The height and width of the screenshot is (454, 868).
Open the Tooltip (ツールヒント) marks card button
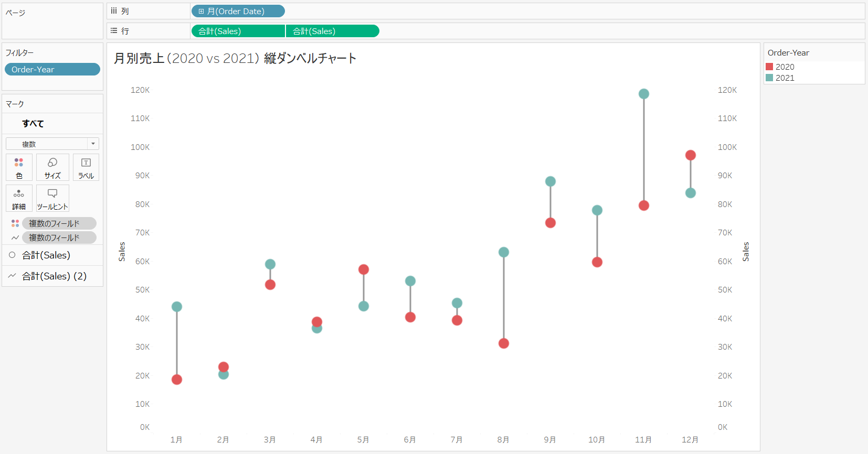(x=52, y=198)
